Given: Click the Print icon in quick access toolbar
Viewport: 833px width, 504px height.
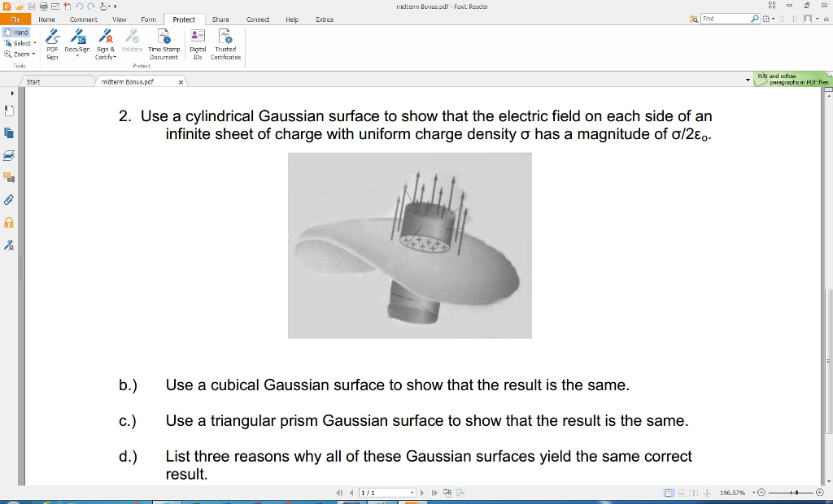Looking at the screenshot, I should coord(44,7).
